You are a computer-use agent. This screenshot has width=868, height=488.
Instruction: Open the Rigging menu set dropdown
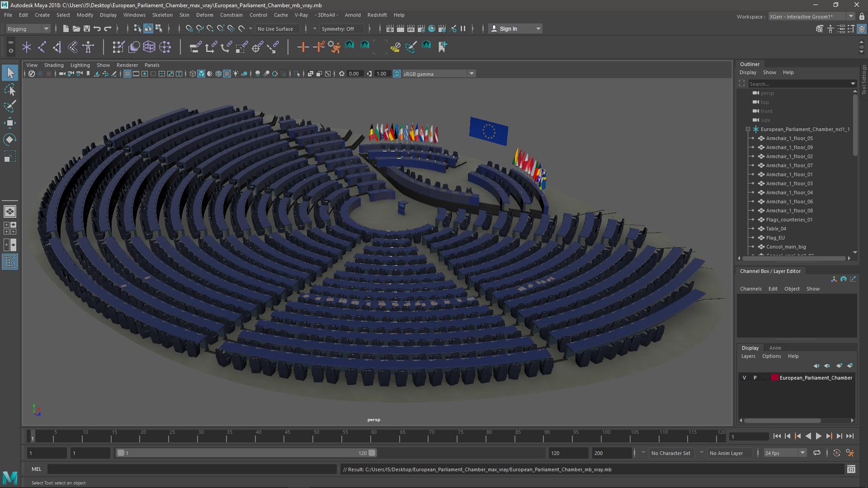(x=28, y=28)
